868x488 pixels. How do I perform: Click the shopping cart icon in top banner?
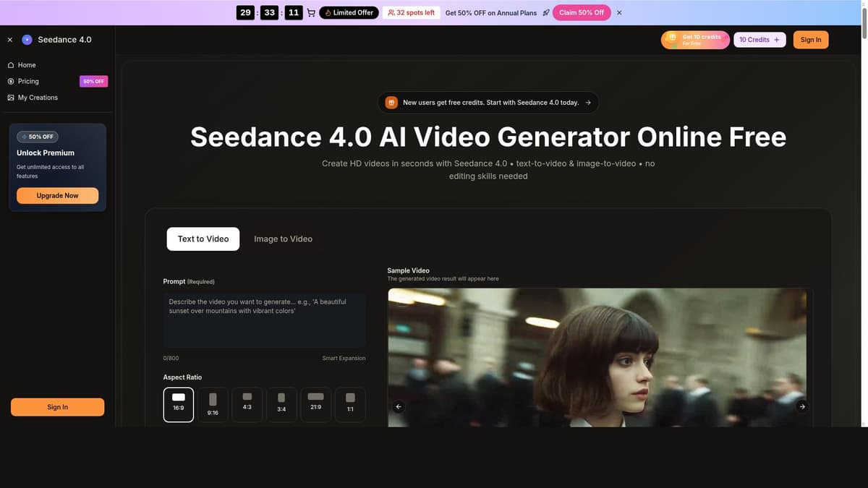tap(311, 12)
